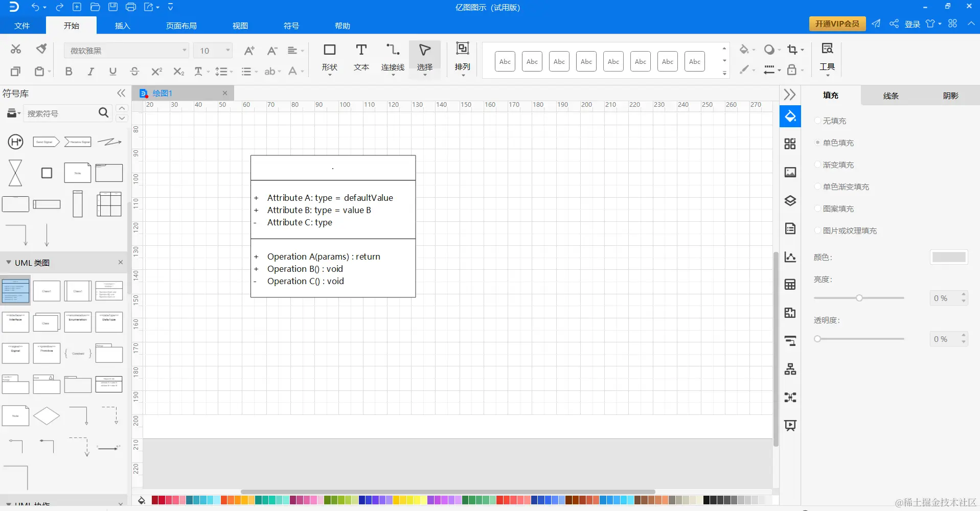Select the 图案填充 fill option
The height and width of the screenshot is (511, 980).
[834, 208]
